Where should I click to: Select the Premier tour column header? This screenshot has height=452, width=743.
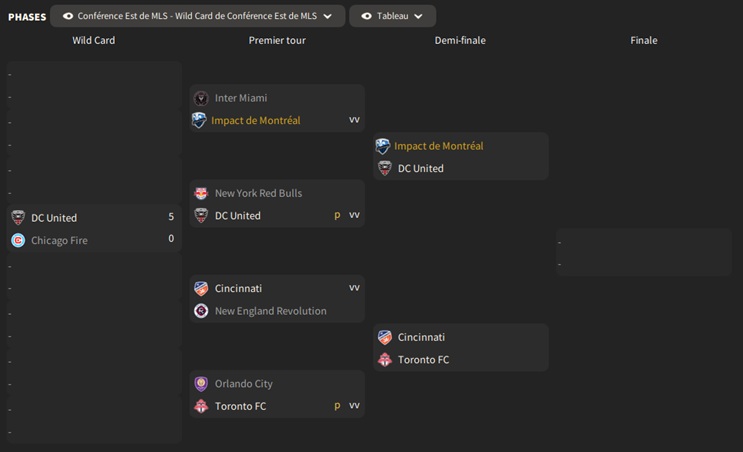coord(277,41)
